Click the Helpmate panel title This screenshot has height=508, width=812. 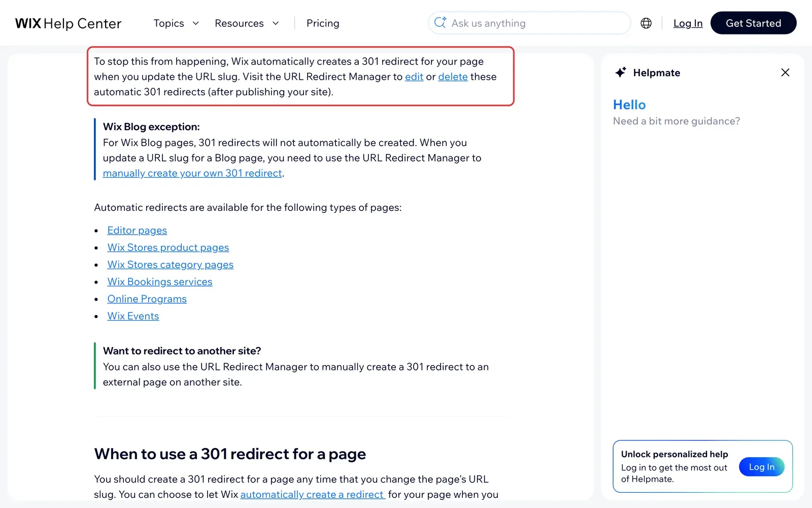coord(657,73)
